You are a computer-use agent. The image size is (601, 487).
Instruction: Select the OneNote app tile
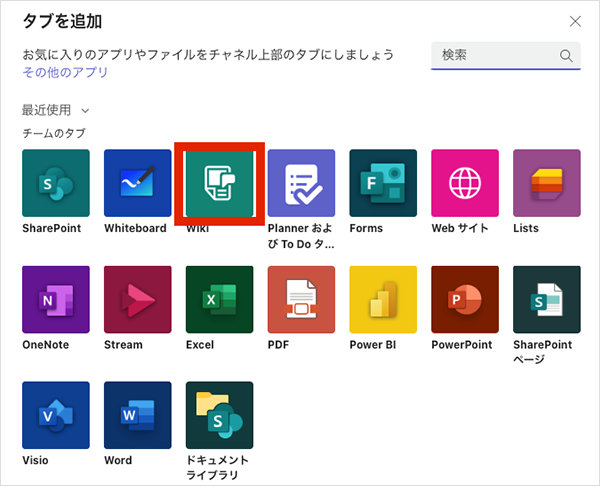click(x=56, y=300)
